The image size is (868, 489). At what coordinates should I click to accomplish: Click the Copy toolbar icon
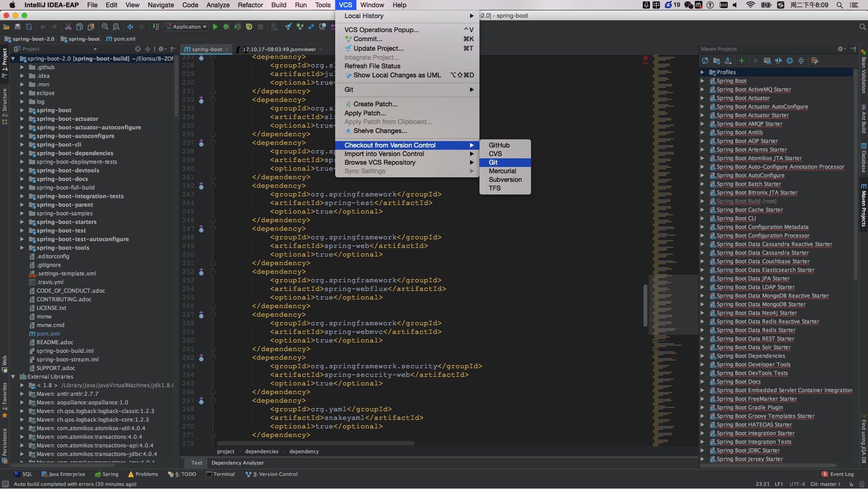pos(80,27)
